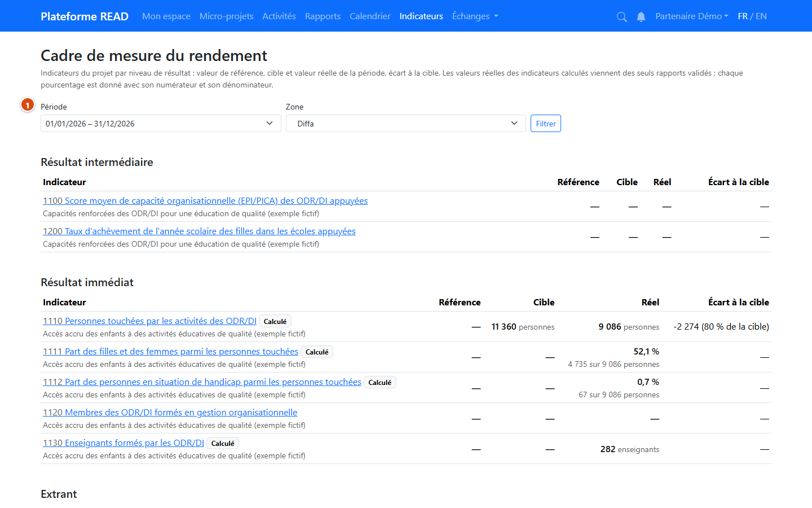
Task: Open indicator 1100 Score moyen de capacité
Action: 205,201
